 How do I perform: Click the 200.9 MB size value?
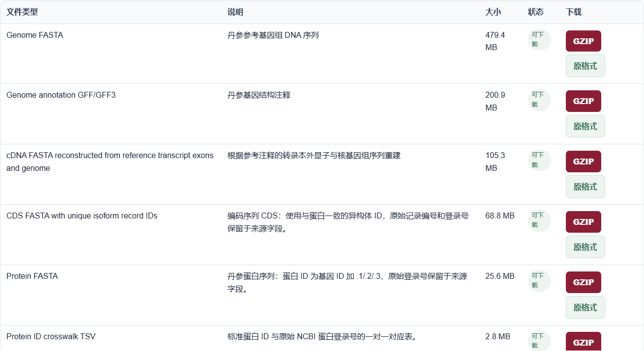[x=495, y=101]
